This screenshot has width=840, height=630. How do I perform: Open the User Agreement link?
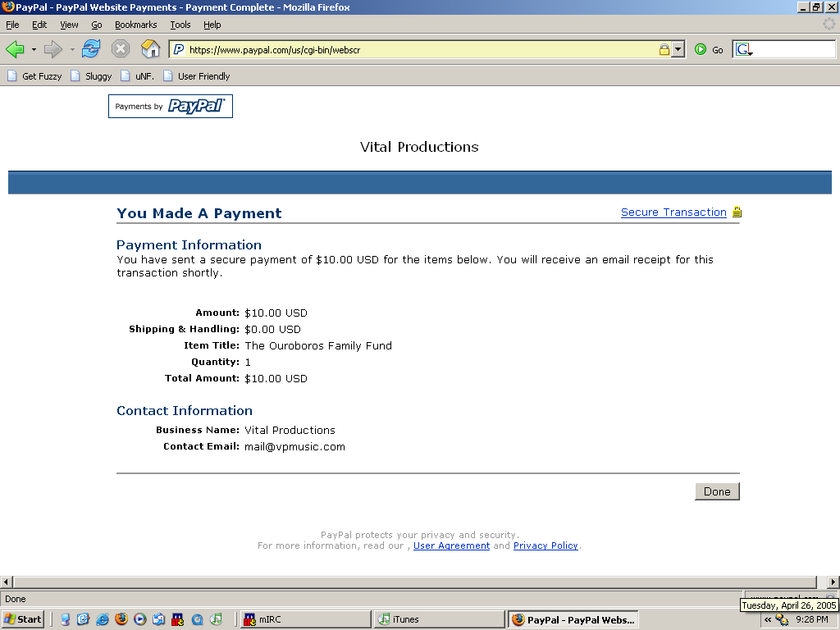451,546
